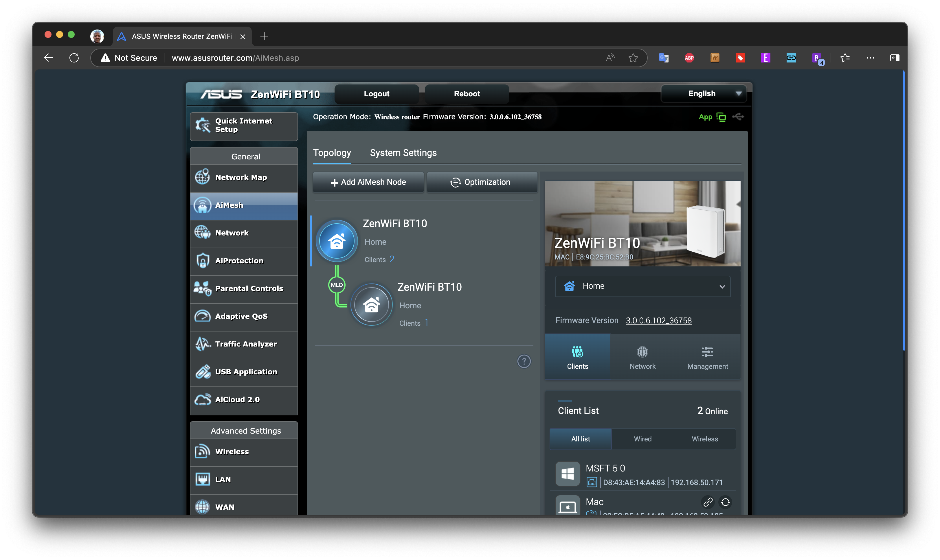Click the green network status icon beside App
The width and height of the screenshot is (940, 560).
[721, 117]
